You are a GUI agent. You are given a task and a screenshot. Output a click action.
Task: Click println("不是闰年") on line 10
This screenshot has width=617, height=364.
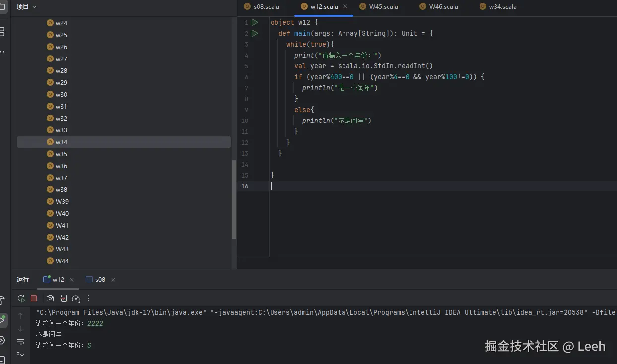[337, 121]
